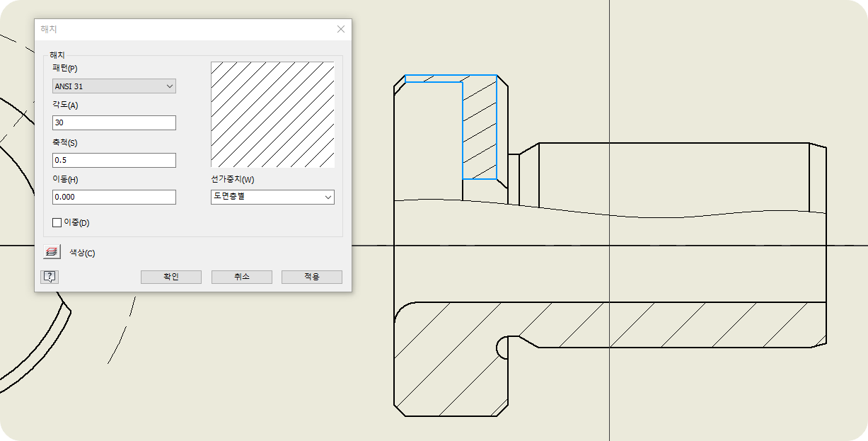Enable the 이중(D) checkbox

(57, 223)
